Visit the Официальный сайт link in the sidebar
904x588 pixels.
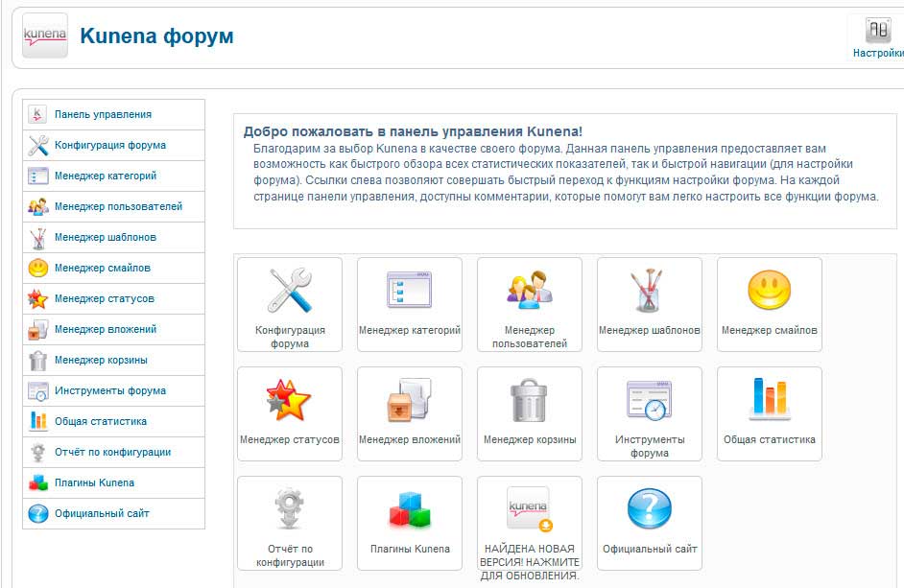pyautogui.click(x=102, y=513)
